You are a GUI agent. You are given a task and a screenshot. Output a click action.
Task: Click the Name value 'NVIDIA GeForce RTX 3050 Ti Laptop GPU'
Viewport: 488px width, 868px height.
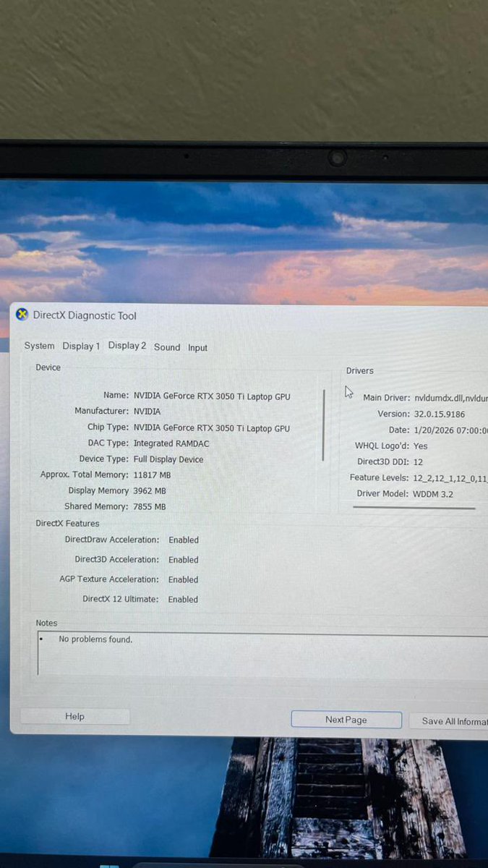tap(212, 396)
